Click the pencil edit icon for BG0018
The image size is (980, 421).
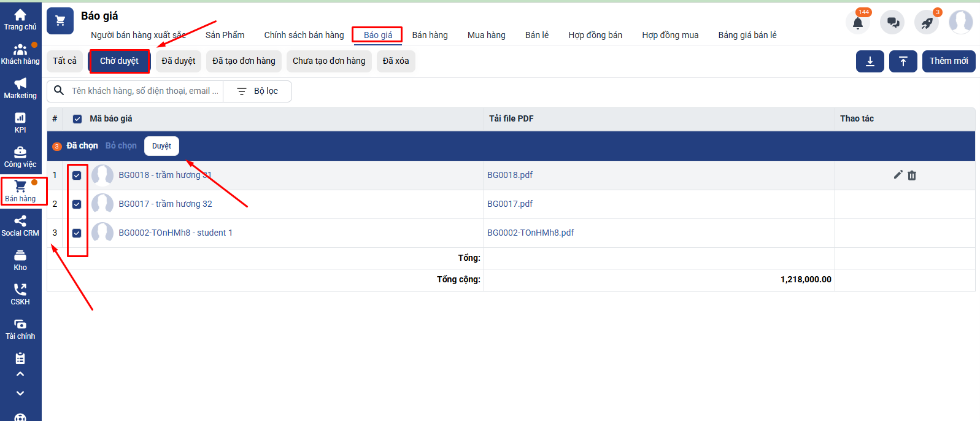click(x=898, y=175)
